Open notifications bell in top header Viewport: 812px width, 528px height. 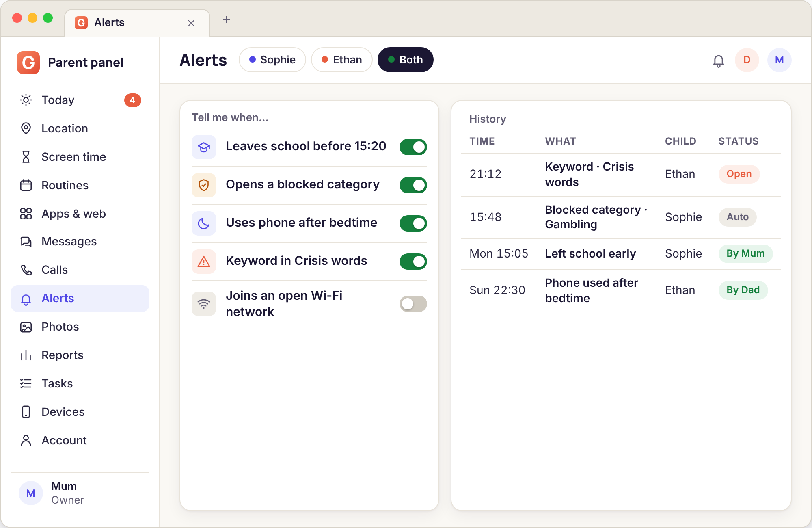[x=719, y=61]
